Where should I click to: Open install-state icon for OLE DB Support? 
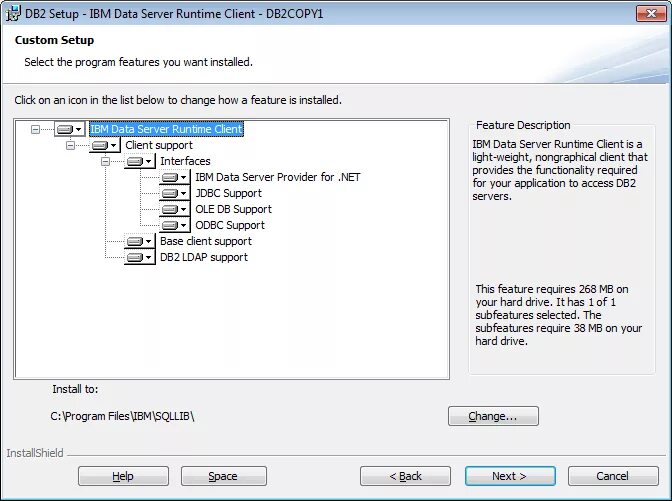[174, 209]
